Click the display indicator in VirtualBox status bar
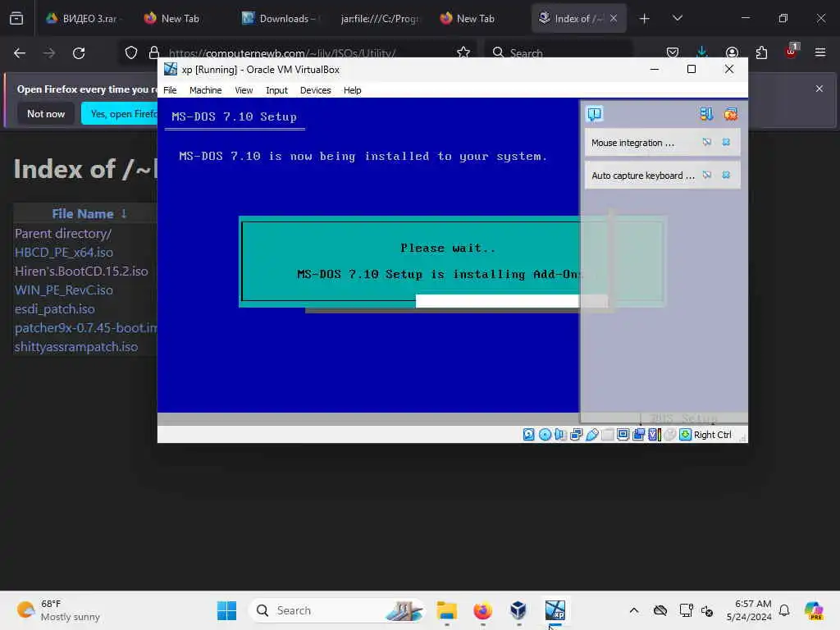Image resolution: width=840 pixels, height=630 pixels. pyautogui.click(x=623, y=435)
